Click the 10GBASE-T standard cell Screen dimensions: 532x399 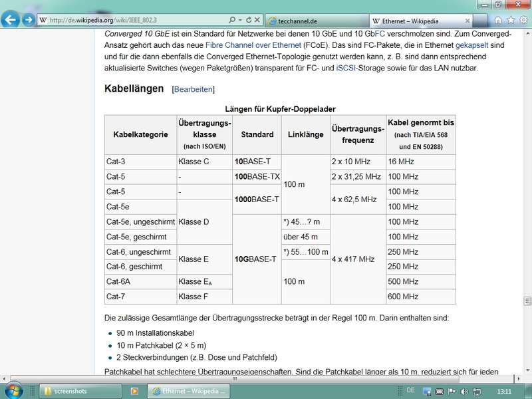(x=257, y=259)
